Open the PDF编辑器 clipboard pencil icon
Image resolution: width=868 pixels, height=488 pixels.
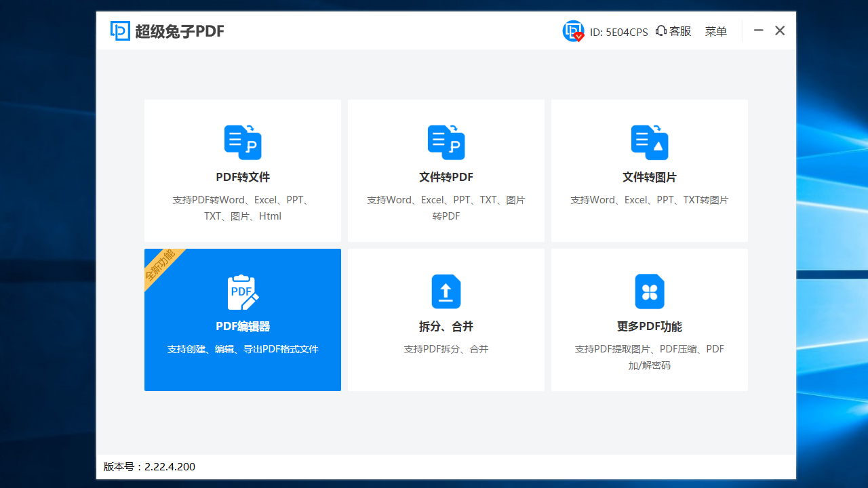242,291
